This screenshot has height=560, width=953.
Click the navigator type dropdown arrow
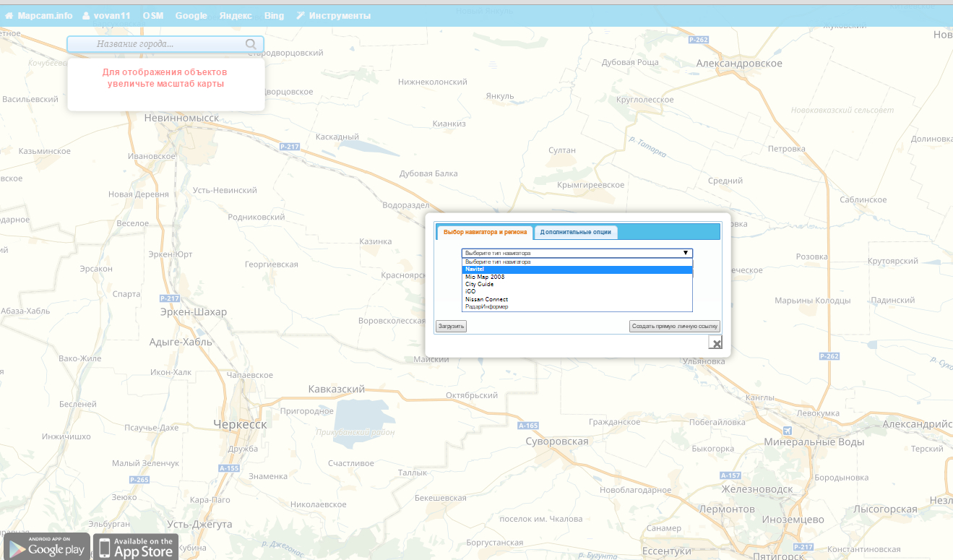click(x=685, y=253)
